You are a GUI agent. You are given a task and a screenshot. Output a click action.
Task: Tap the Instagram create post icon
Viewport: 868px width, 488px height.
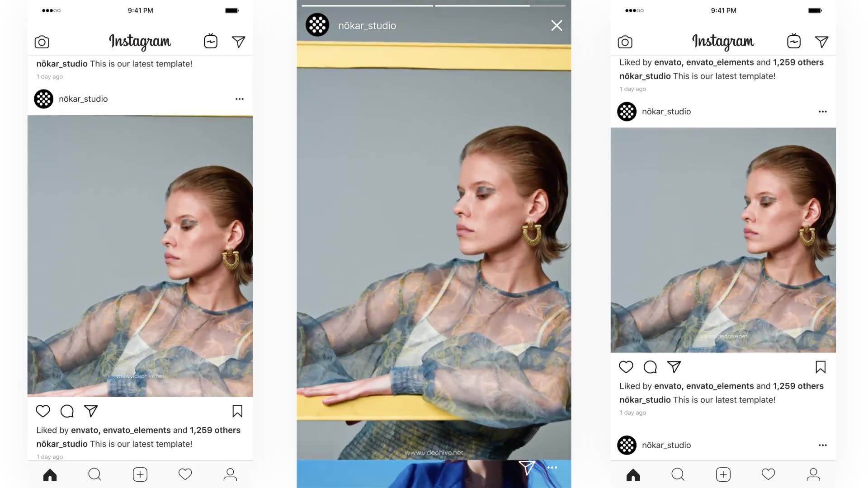139,474
